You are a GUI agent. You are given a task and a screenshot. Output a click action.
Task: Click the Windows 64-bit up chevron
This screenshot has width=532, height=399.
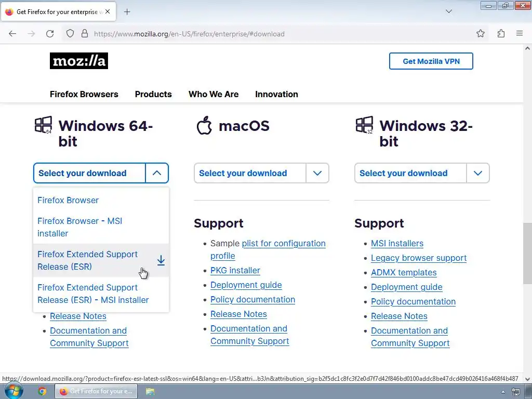pyautogui.click(x=157, y=173)
